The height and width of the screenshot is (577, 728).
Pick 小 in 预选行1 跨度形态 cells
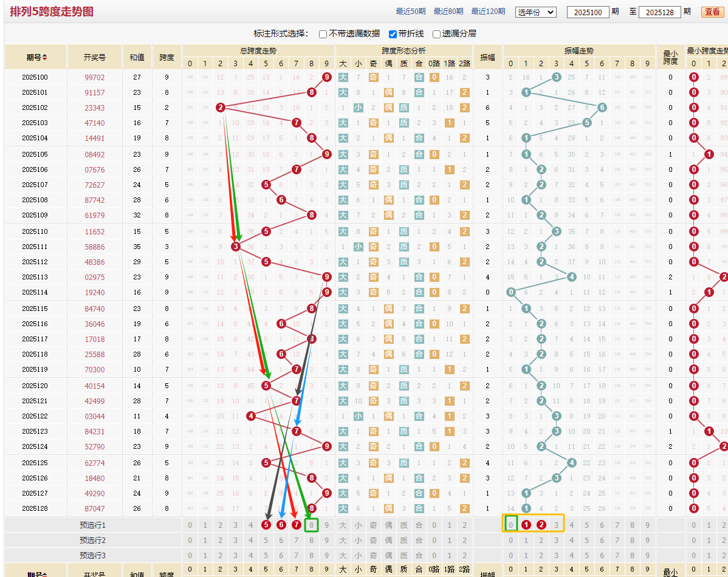pyautogui.click(x=359, y=525)
